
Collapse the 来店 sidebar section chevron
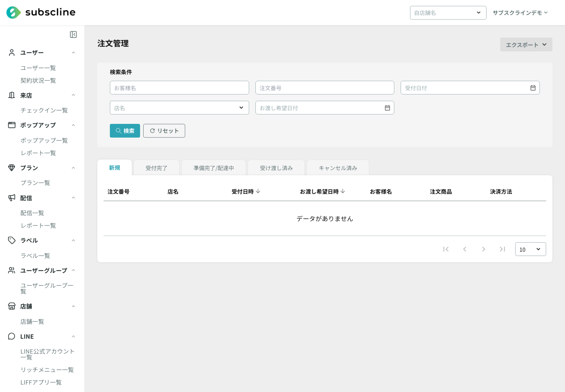point(73,95)
